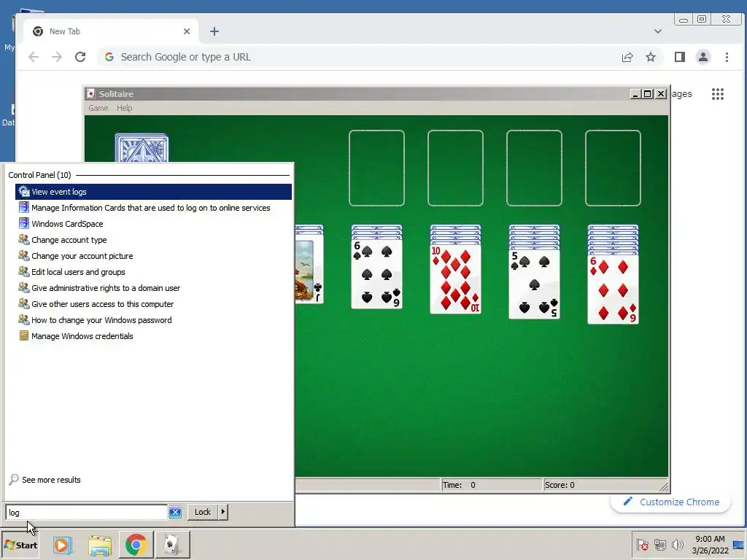
Task: Open Google apps grid icon
Action: [x=718, y=94]
